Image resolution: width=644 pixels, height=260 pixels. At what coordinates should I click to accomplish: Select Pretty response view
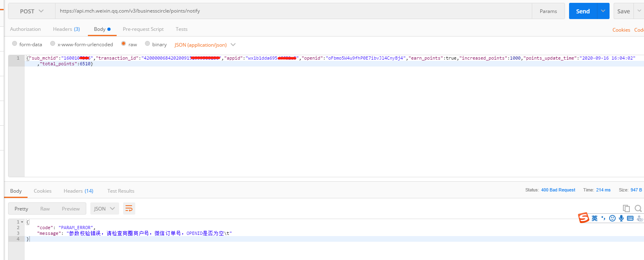[x=21, y=208]
